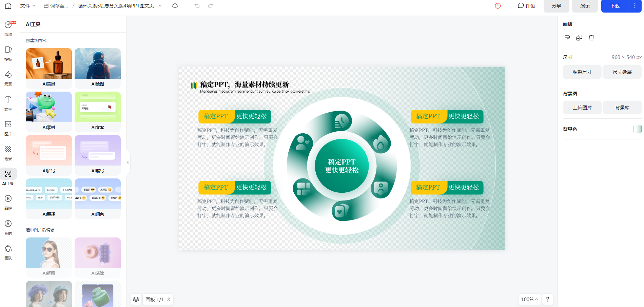
Task: Open the 100% zoom dropdown
Action: coord(529,299)
